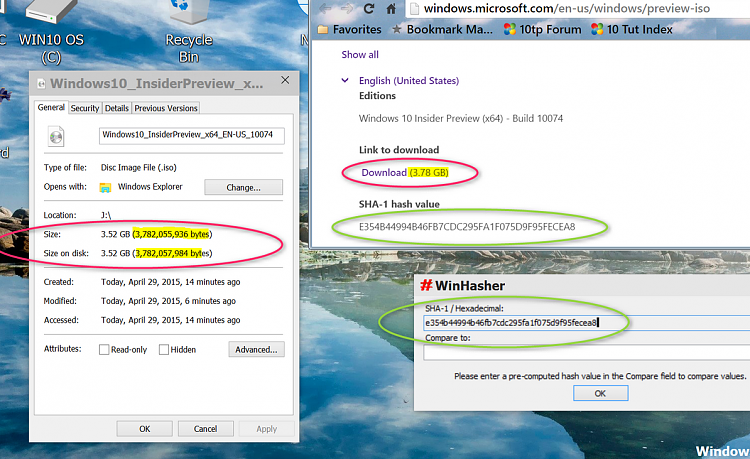Viewport: 750px width, 459px height.
Task: Click the Change... button for Opens with
Action: coord(243,187)
